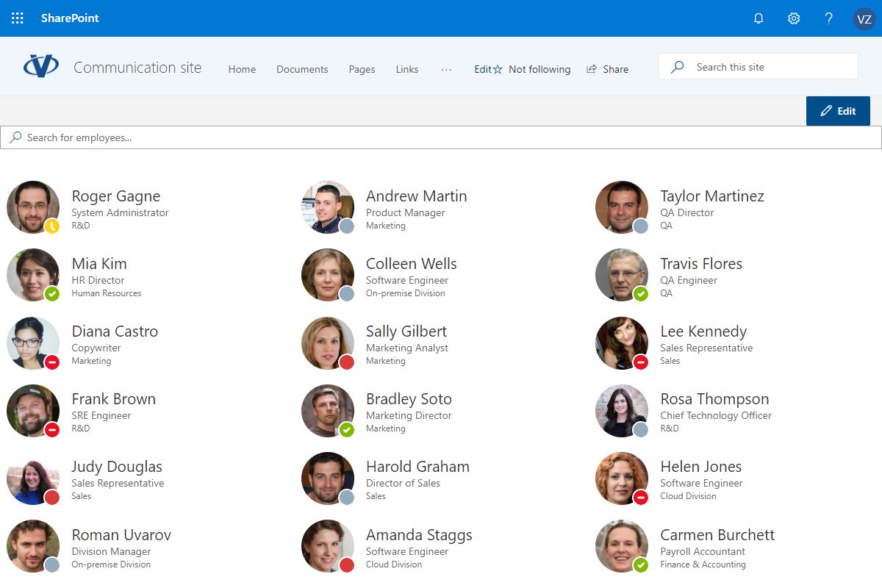Toggle Not following to follow the site
The width and height of the screenshot is (882, 588).
pyautogui.click(x=539, y=68)
